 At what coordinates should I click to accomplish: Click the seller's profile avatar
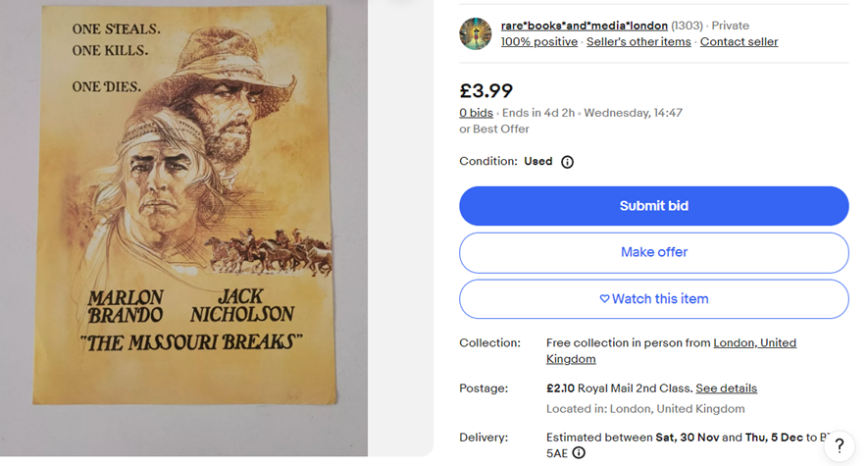476,33
